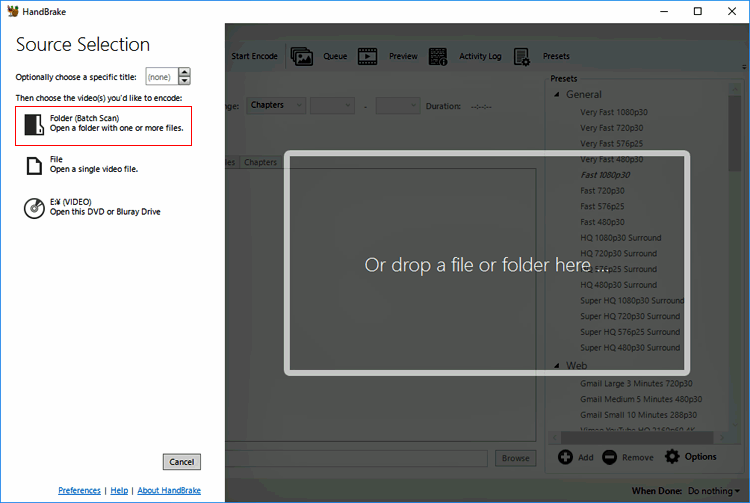This screenshot has width=750, height=503.
Task: Click the presets horizontal scrollbar left arrow
Action: 555,437
